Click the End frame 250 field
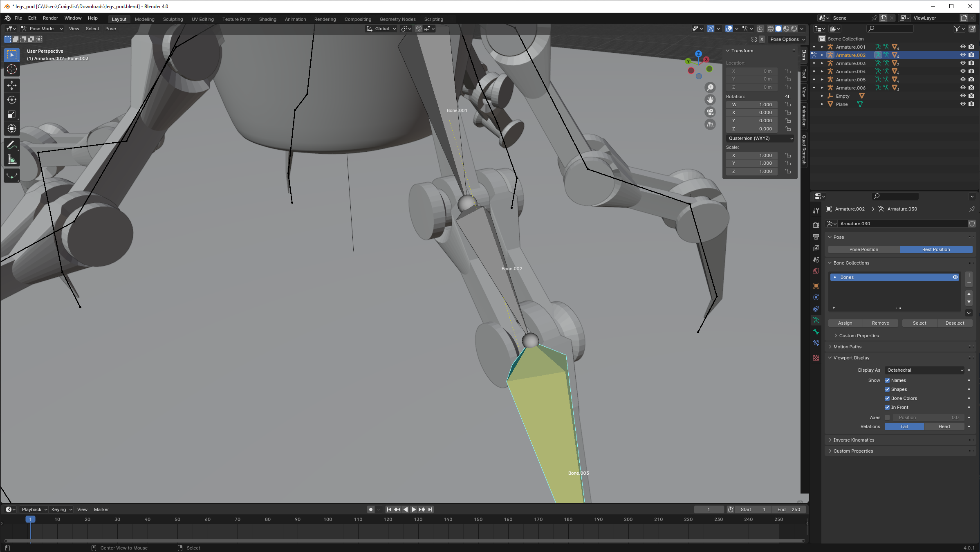980x552 pixels. pyautogui.click(x=789, y=509)
